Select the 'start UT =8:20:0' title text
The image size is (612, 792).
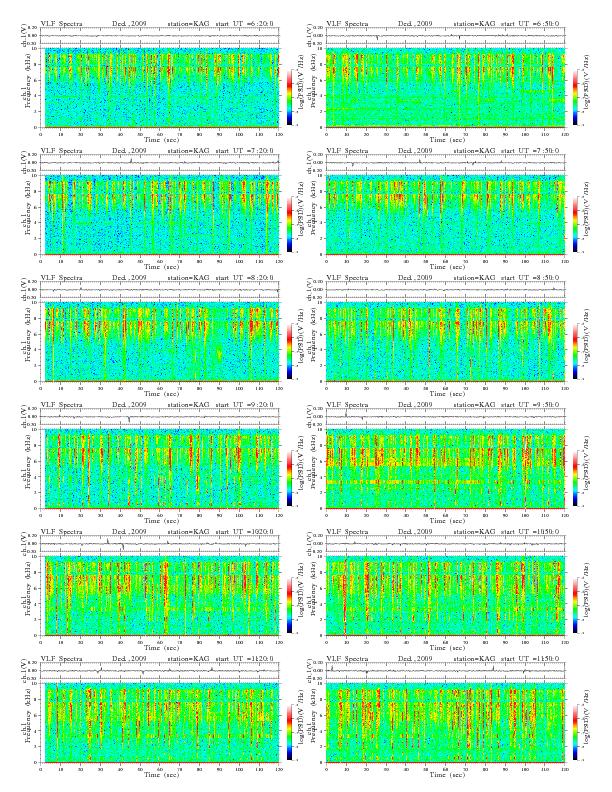pyautogui.click(x=245, y=278)
